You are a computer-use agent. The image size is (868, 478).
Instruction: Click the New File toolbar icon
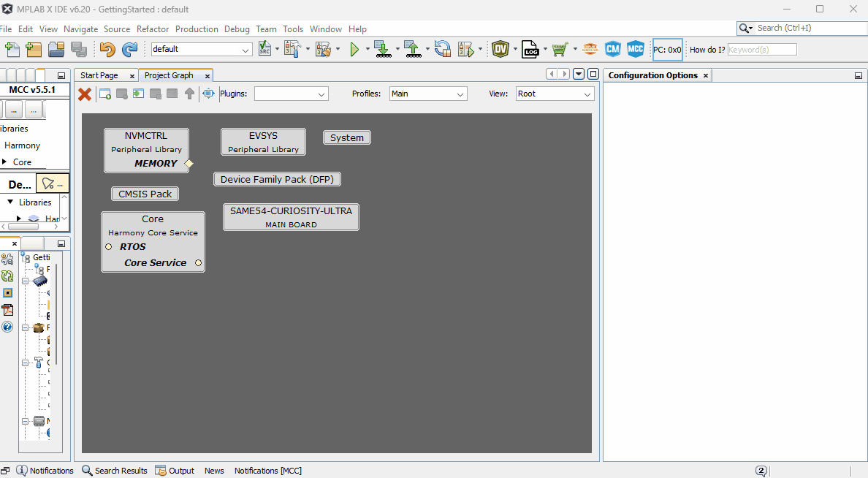pyautogui.click(x=12, y=49)
